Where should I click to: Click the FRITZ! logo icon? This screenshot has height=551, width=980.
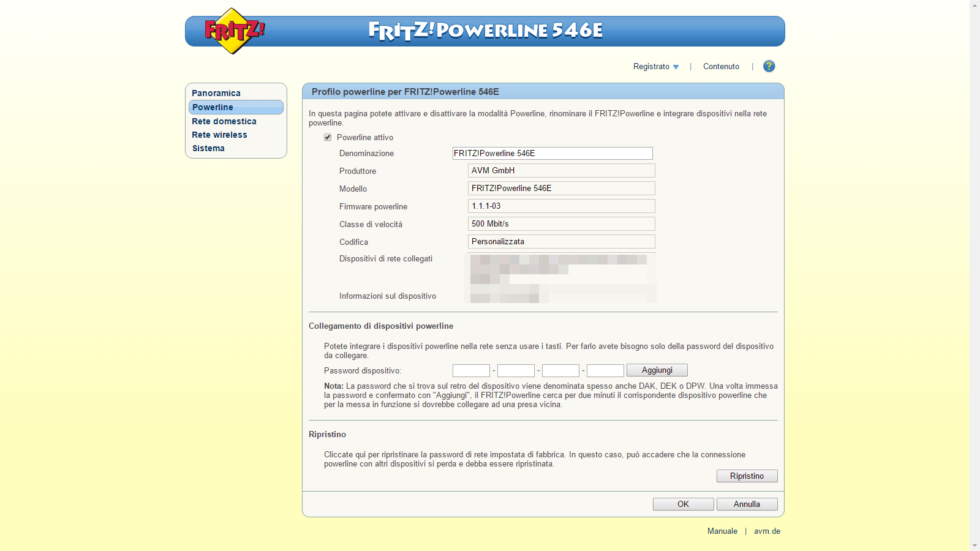[233, 31]
